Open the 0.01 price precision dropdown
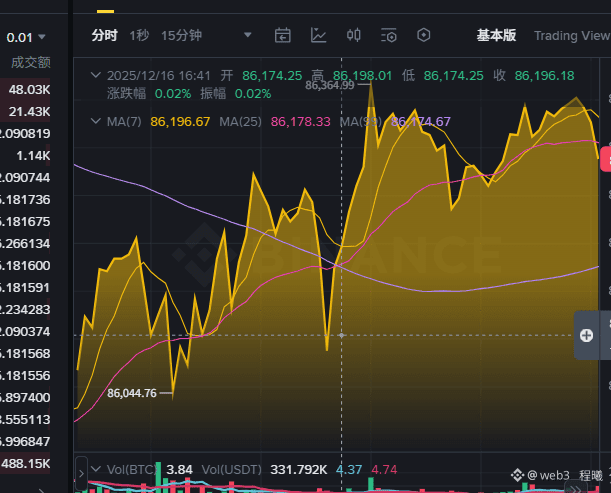Screen dimensions: 611x493 tap(26, 37)
